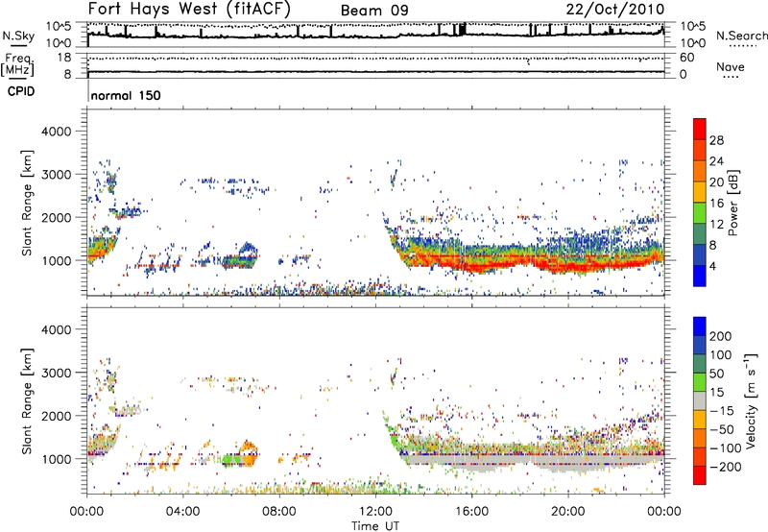Click the red segment of Velocity color bar

700,475
